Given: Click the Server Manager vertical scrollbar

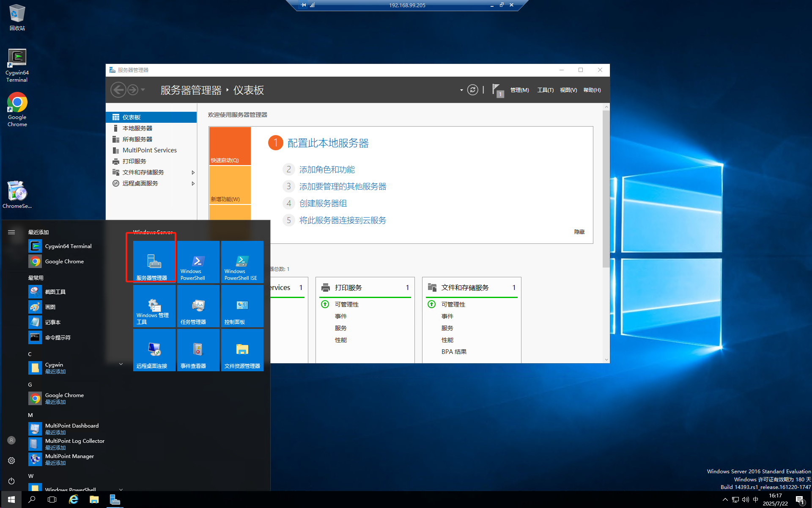Looking at the screenshot, I should [x=606, y=189].
